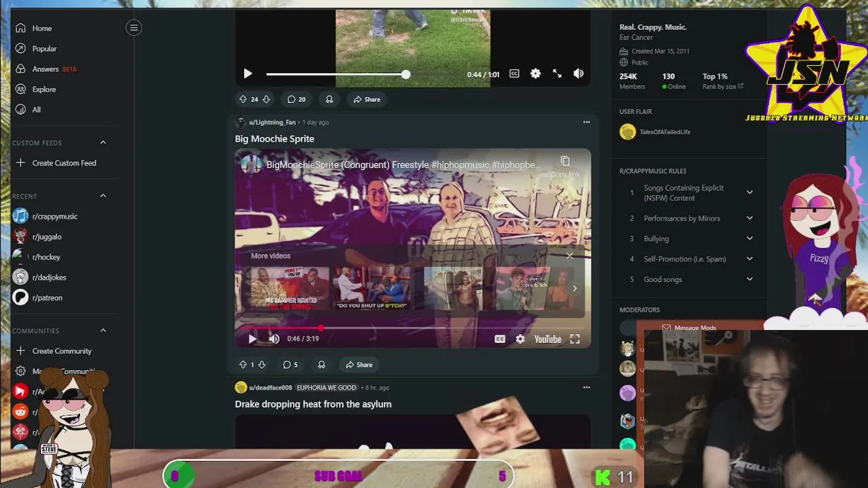
Task: Collapse the Communities section
Action: pos(103,331)
